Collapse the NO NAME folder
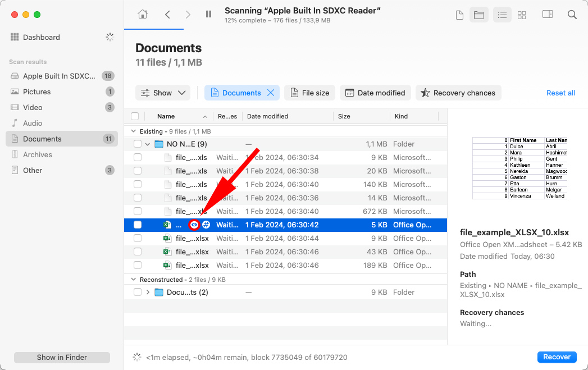588x370 pixels. point(147,144)
